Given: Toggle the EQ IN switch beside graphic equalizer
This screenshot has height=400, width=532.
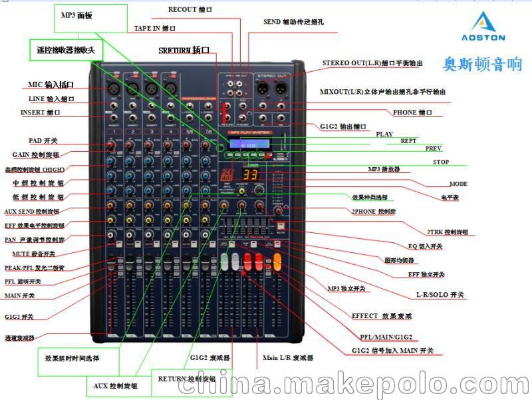Looking at the screenshot, I should [x=281, y=226].
